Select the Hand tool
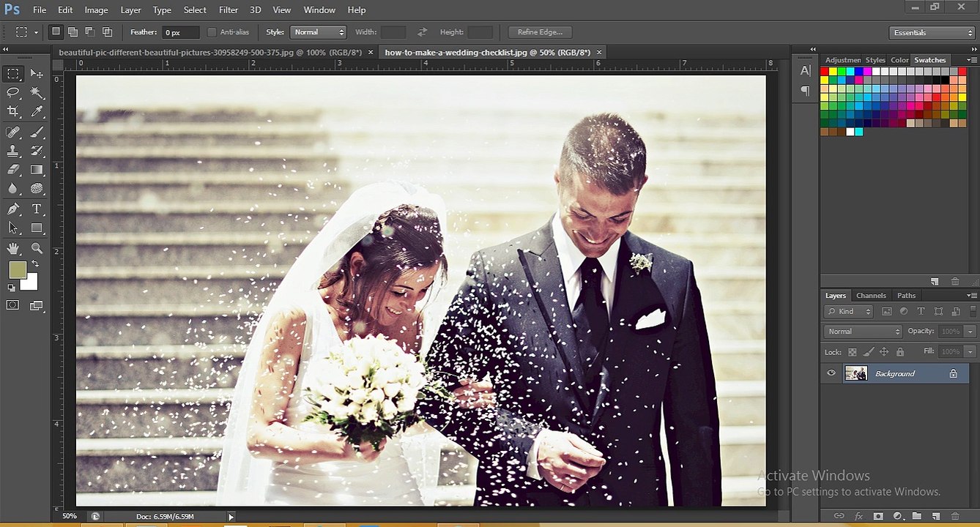This screenshot has height=527, width=980. pos(13,249)
